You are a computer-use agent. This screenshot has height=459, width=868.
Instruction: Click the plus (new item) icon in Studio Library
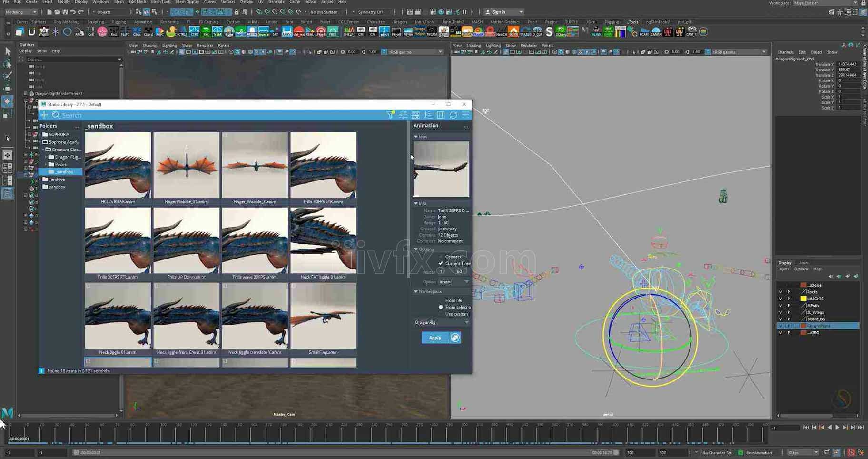point(44,115)
